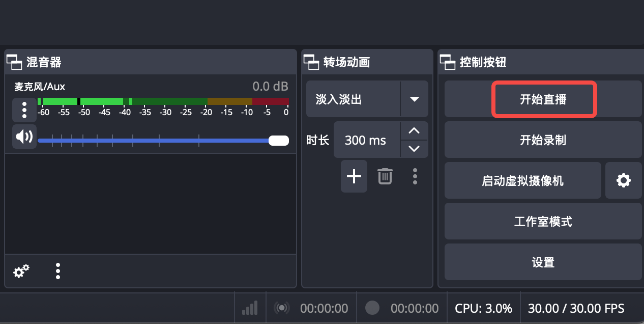Click the 30.00 / 30.00 FPS status text

coord(576,308)
